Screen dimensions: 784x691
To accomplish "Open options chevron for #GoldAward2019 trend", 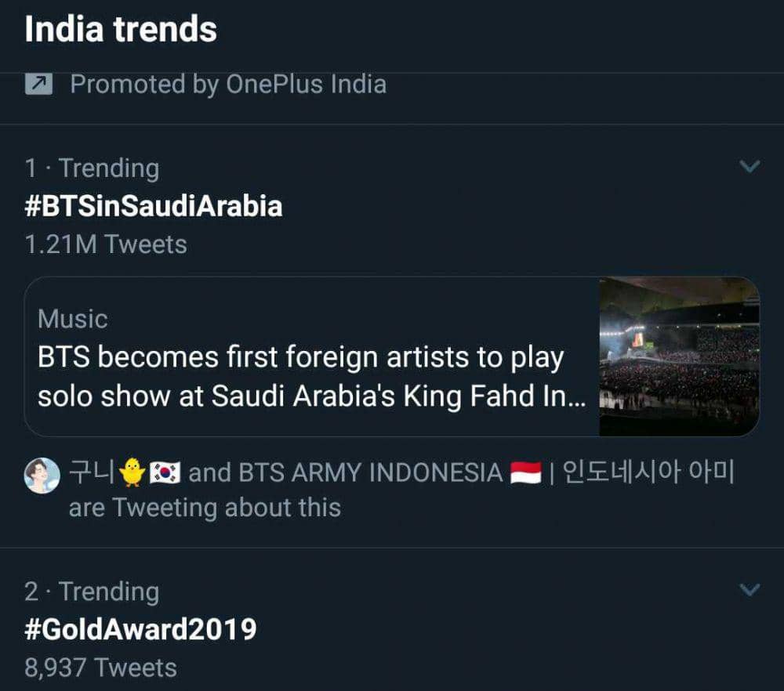I will [750, 589].
